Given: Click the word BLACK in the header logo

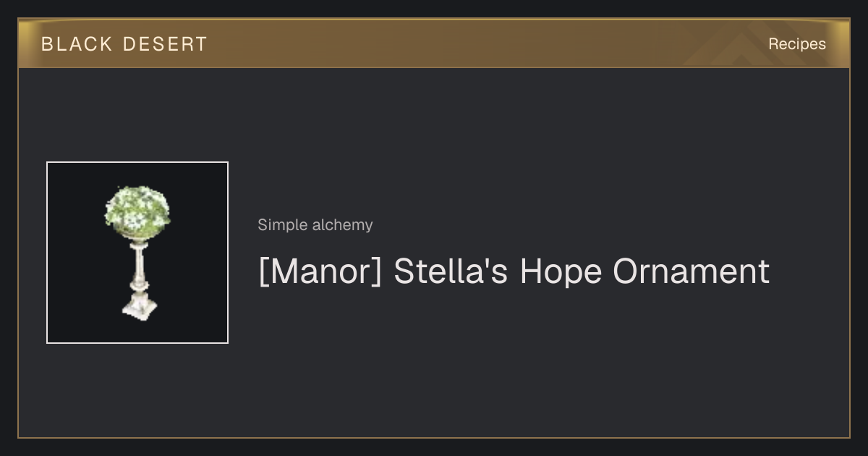Looking at the screenshot, I should 77,44.
